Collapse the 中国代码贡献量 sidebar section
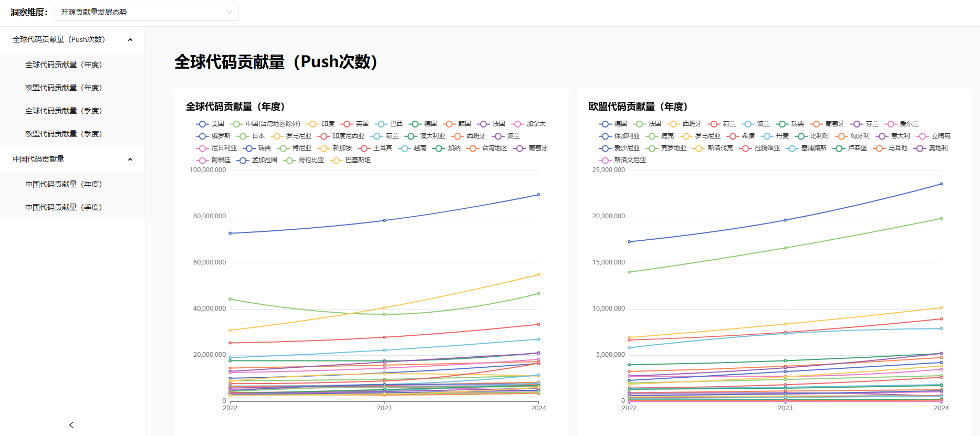Viewport: 980px width, 436px height. click(130, 159)
